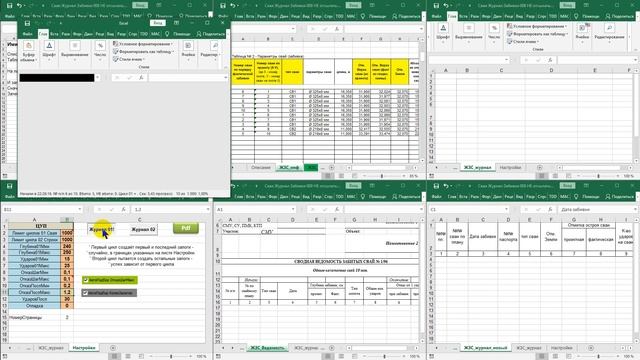Click Undo icon in bottom-right window
The width and height of the screenshot is (640, 360).
tap(446, 186)
